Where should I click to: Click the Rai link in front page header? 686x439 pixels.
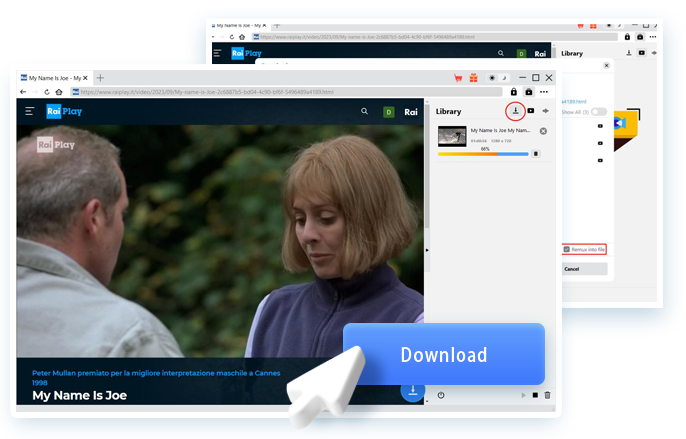(410, 112)
